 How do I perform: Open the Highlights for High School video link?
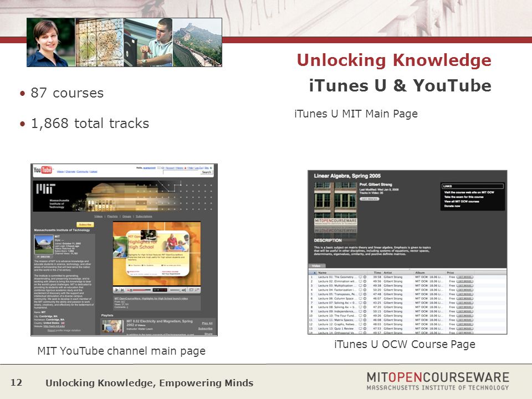pos(151,299)
